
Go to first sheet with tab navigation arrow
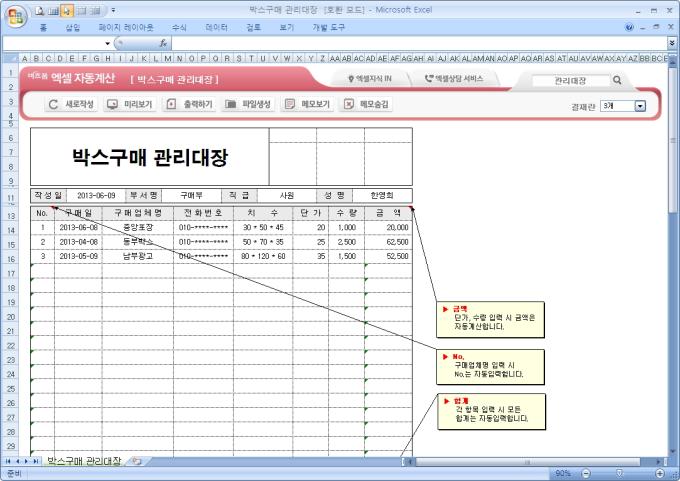point(8,461)
